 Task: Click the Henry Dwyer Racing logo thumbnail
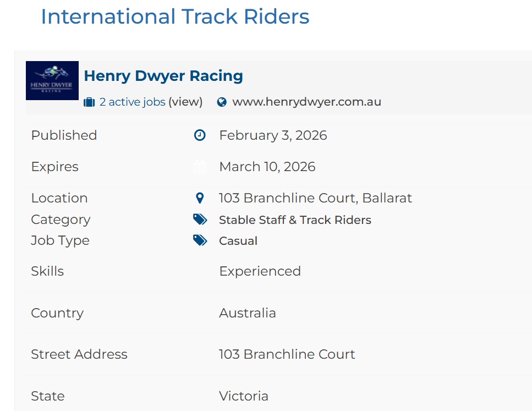pyautogui.click(x=52, y=80)
